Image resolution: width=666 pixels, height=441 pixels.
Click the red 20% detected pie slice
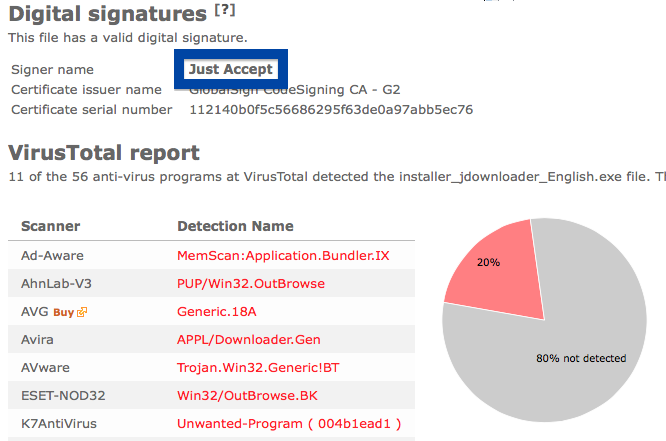[x=499, y=272]
